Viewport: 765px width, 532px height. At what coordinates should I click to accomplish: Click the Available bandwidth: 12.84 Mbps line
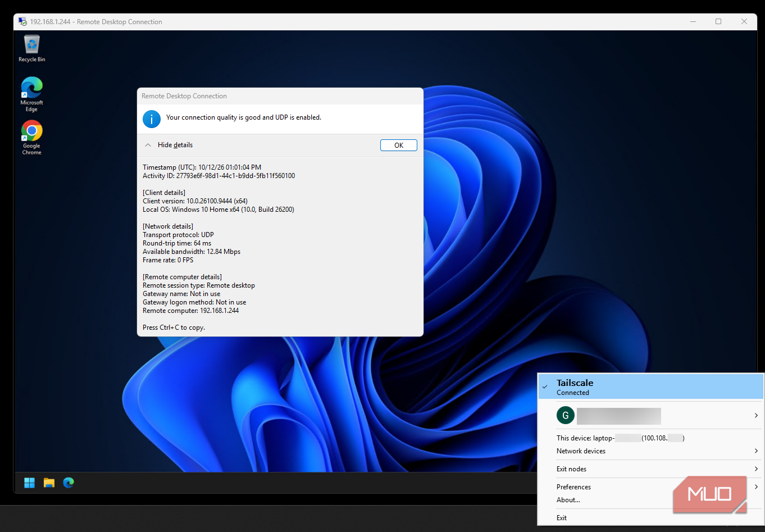tap(192, 252)
